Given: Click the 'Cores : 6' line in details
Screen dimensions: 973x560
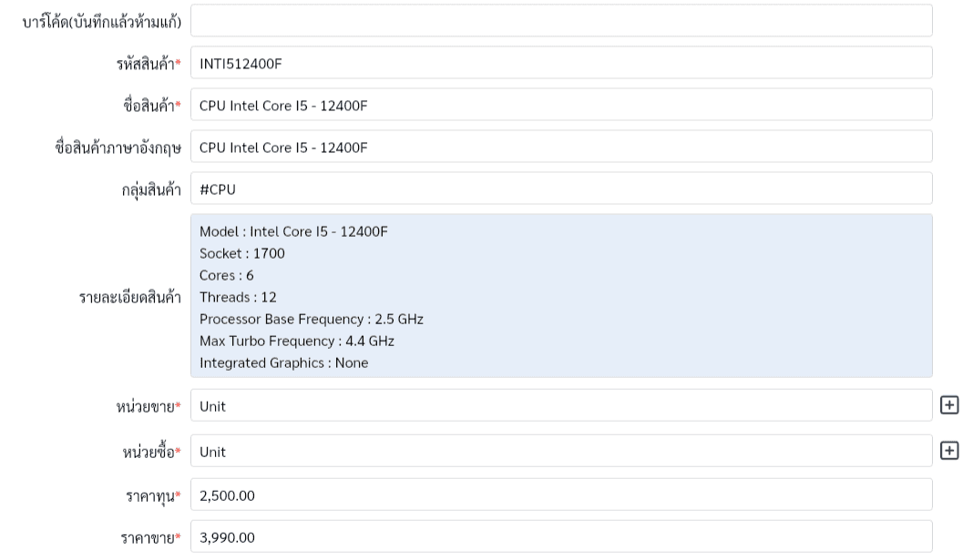Looking at the screenshot, I should 227,275.
